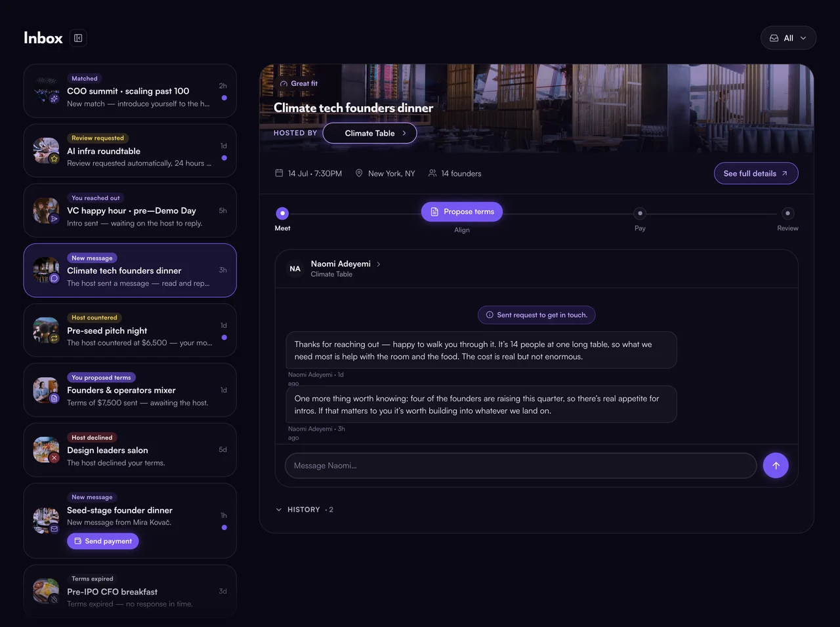Image resolution: width=840 pixels, height=627 pixels.
Task: Click the info icon in Sent request badge
Action: click(x=490, y=315)
